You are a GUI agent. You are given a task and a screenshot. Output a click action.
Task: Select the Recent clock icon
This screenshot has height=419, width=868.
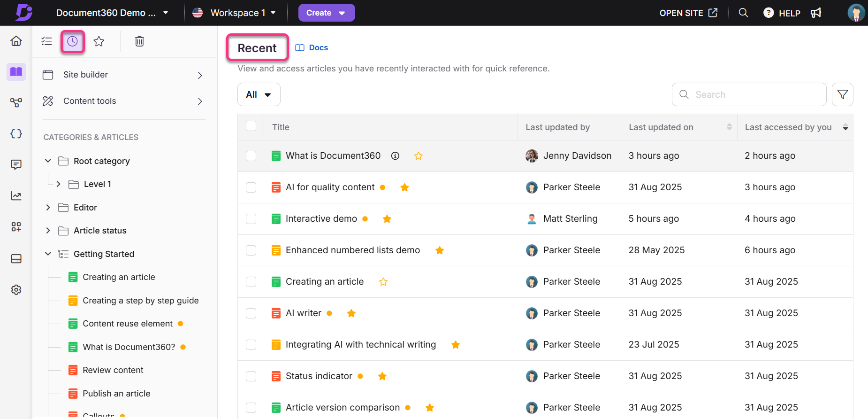click(72, 41)
